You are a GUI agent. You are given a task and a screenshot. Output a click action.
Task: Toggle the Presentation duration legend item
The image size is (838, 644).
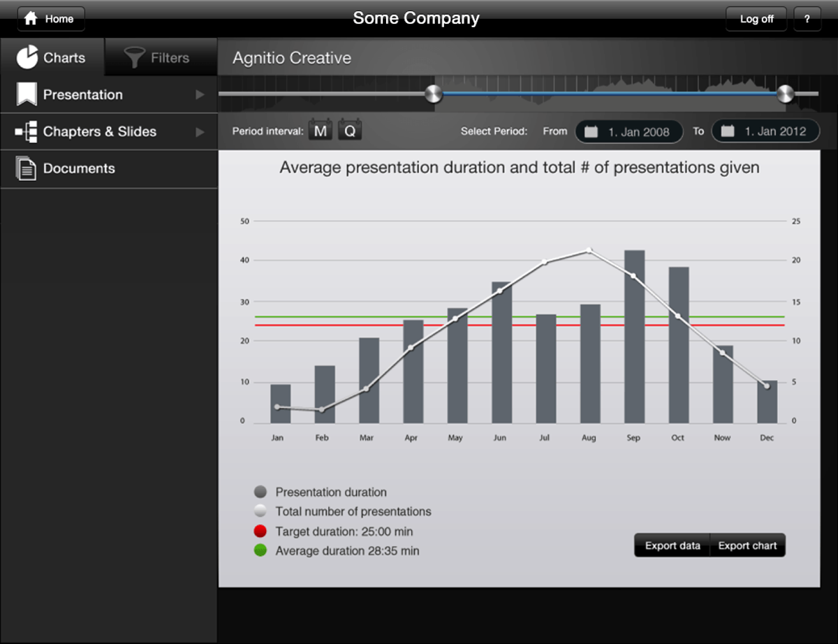(262, 492)
